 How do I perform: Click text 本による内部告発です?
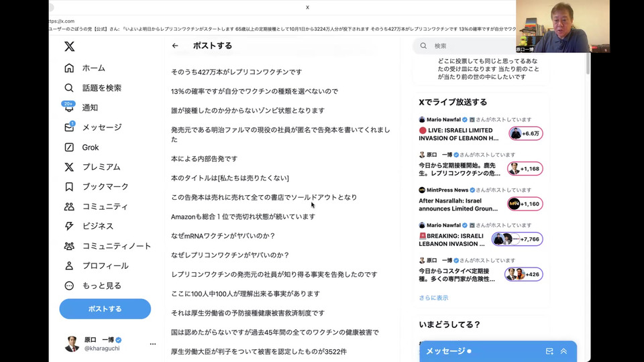tap(204, 159)
